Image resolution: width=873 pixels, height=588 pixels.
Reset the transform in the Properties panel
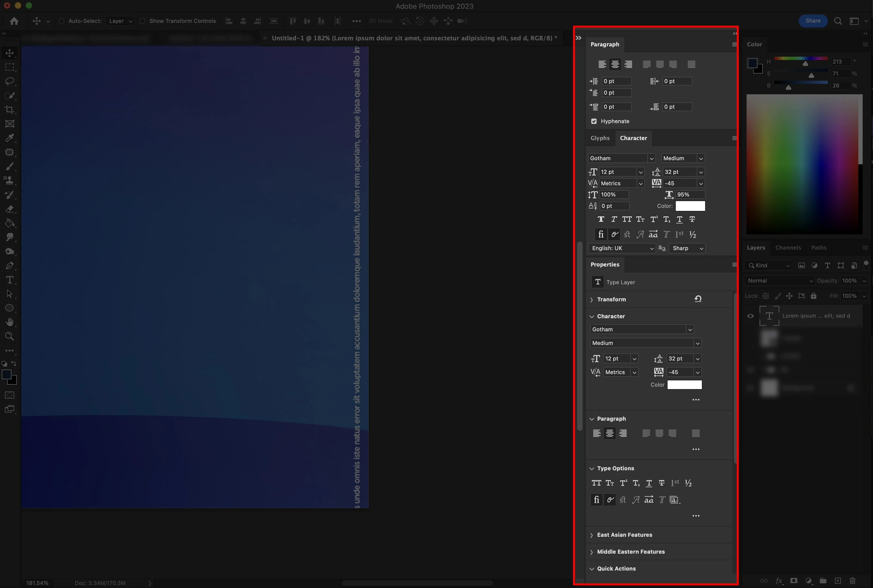(698, 299)
